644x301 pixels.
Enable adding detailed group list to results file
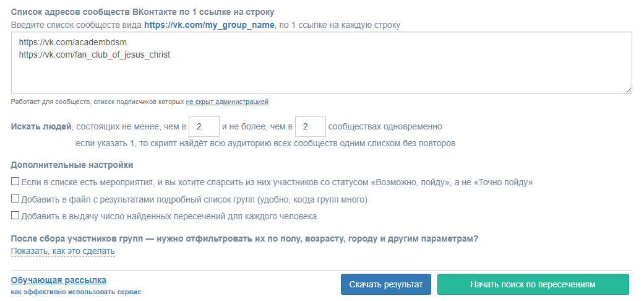(15, 199)
